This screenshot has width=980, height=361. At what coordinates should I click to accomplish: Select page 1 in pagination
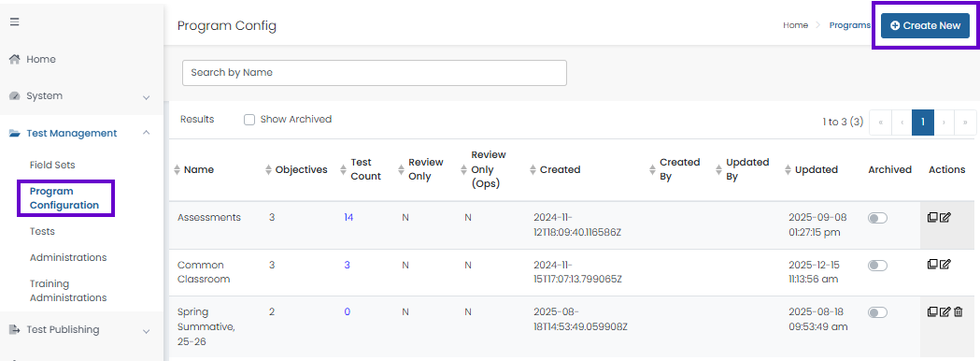(922, 123)
